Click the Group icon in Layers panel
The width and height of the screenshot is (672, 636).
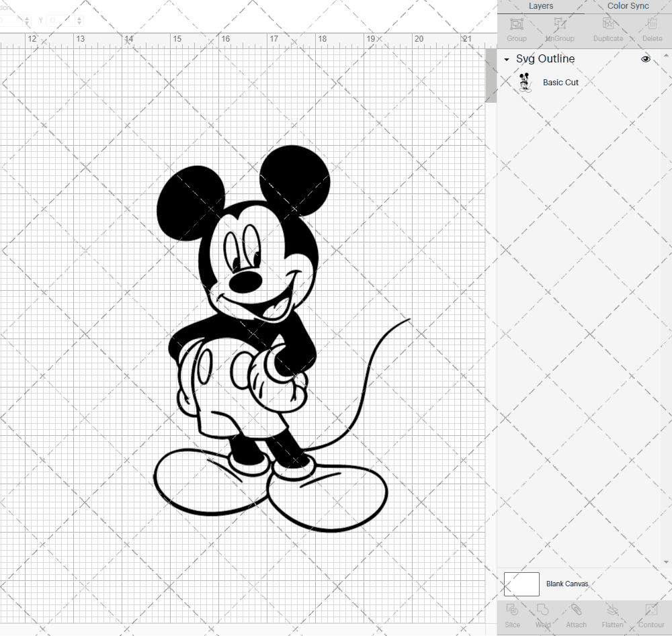[516, 24]
